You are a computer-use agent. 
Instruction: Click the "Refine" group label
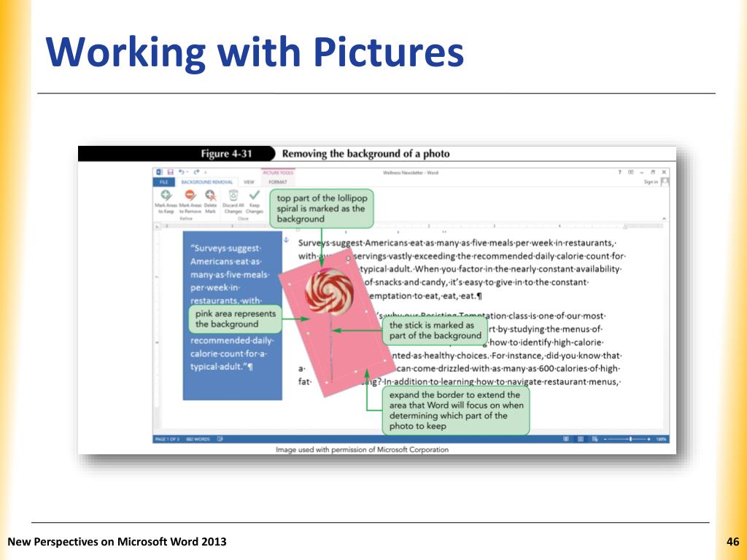pos(186,219)
